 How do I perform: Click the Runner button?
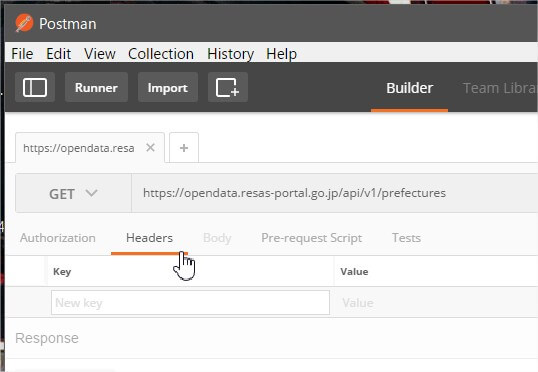click(x=96, y=87)
